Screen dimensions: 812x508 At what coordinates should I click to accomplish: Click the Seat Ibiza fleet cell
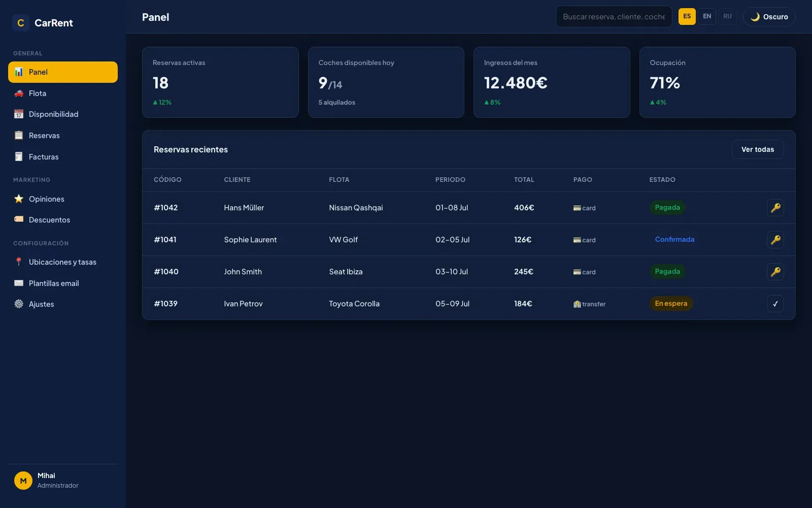click(x=346, y=272)
